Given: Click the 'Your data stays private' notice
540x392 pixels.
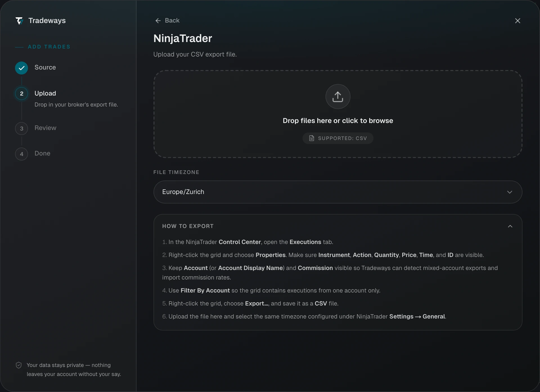Looking at the screenshot, I should click(74, 370).
